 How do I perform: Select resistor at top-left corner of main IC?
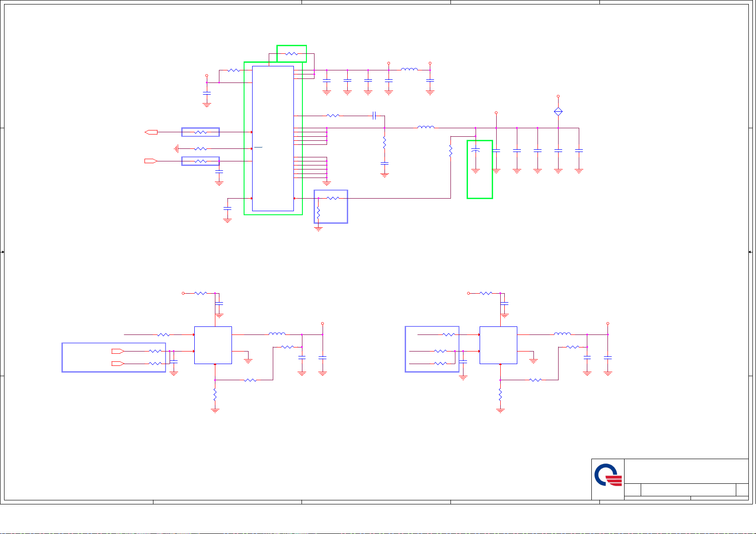tap(234, 70)
